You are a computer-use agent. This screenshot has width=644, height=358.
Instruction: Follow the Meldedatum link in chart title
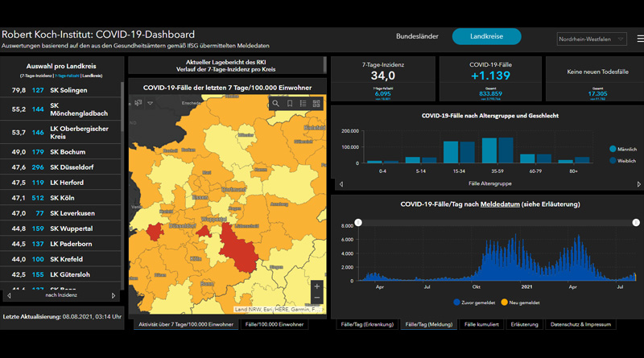pyautogui.click(x=500, y=204)
